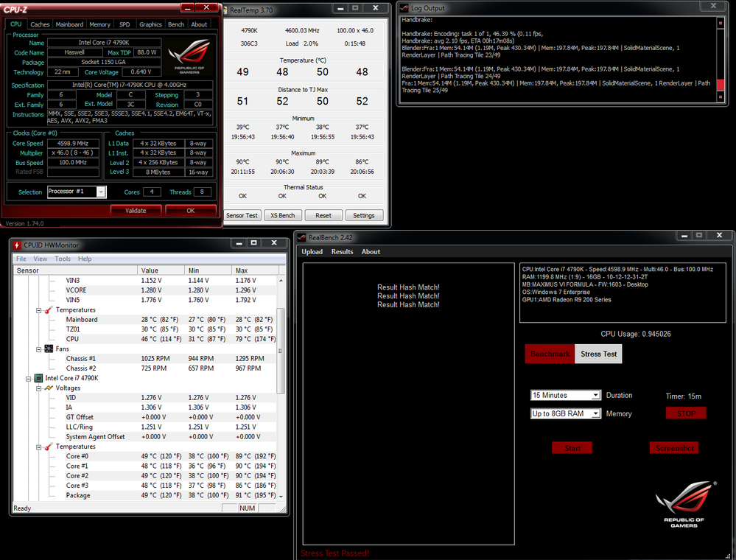736x560 pixels.
Task: Click the HWMonitor scrollbar up arrow
Action: [x=281, y=280]
